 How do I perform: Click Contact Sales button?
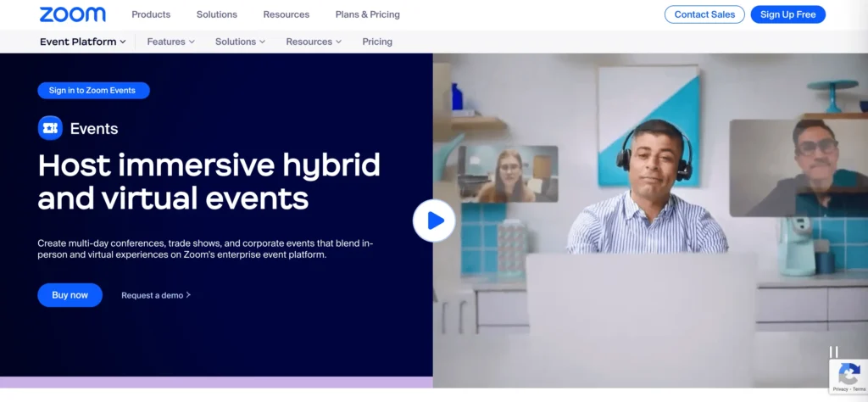(x=704, y=14)
